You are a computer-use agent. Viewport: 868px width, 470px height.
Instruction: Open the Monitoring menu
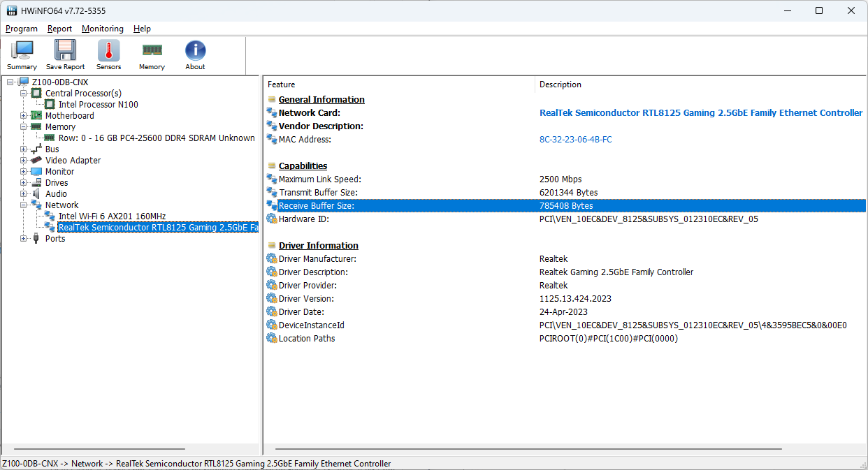point(103,29)
